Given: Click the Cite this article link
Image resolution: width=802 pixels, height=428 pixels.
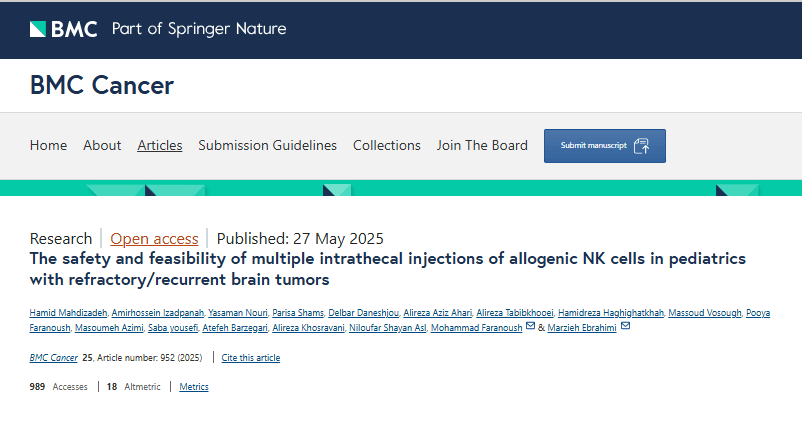Looking at the screenshot, I should (250, 357).
